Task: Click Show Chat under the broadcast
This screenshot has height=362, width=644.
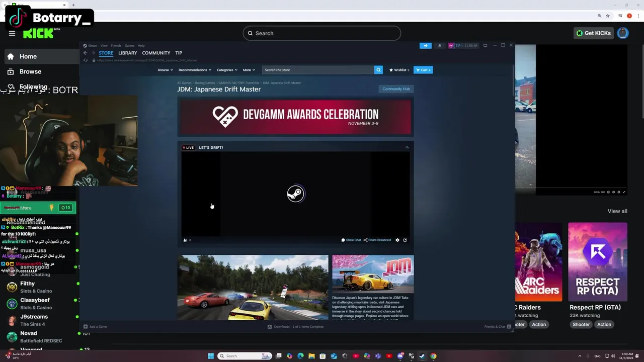Action: [x=351, y=240]
